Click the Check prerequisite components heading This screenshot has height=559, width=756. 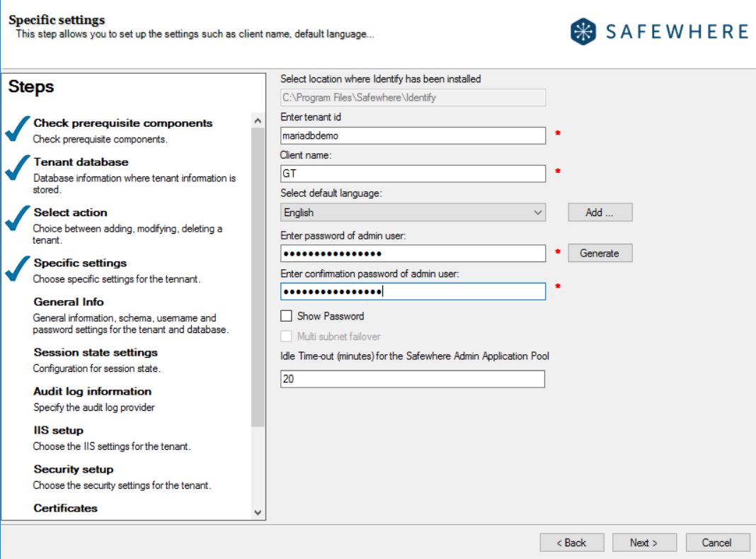[123, 123]
